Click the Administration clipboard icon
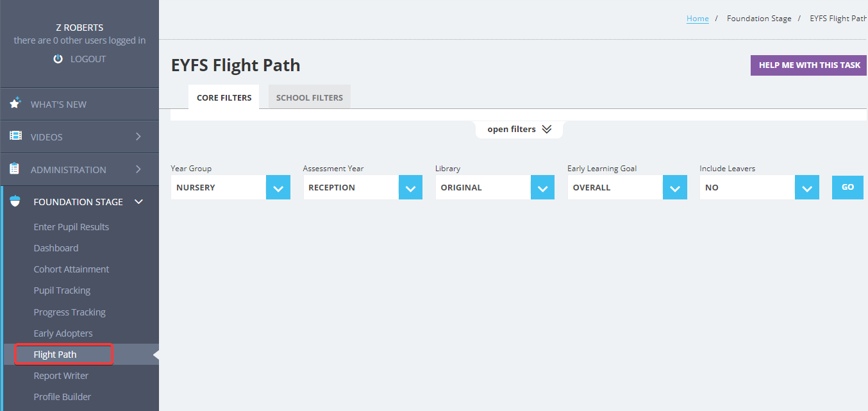The image size is (868, 411). point(15,169)
